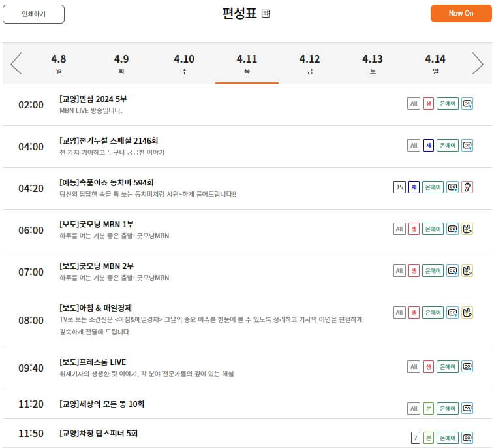Open [교양]천기누설 스페셜 2146회 program
494x448 pixels.
(x=109, y=140)
